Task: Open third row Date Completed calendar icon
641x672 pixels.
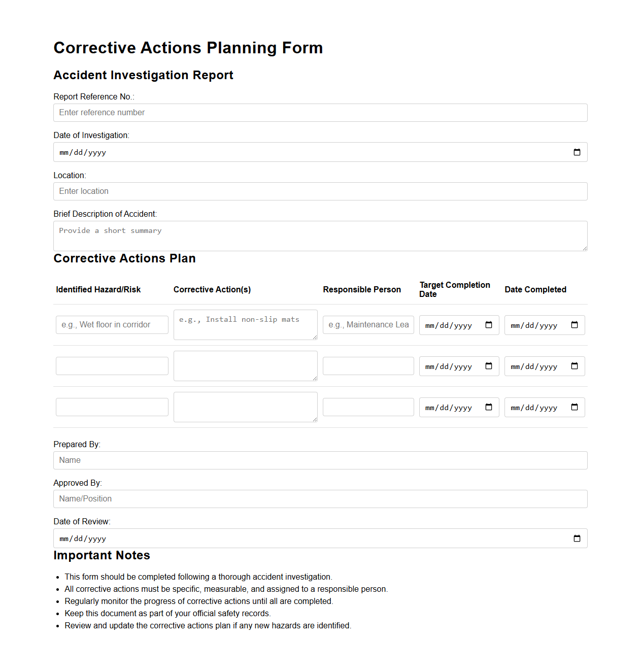Action: click(x=575, y=408)
